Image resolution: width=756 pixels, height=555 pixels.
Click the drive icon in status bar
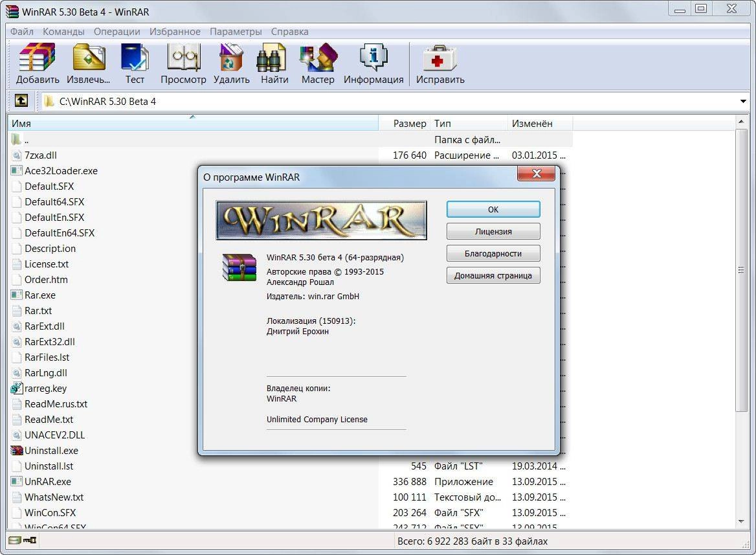pos(14,541)
